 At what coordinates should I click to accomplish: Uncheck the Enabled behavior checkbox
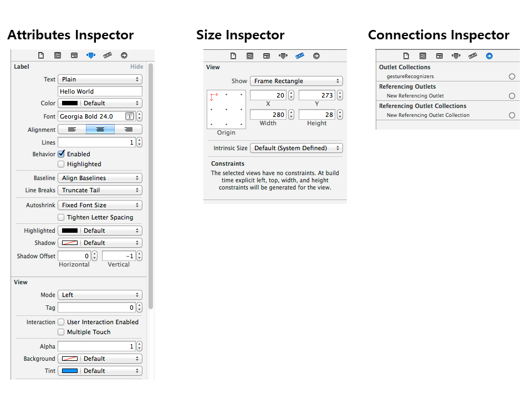[x=62, y=154]
